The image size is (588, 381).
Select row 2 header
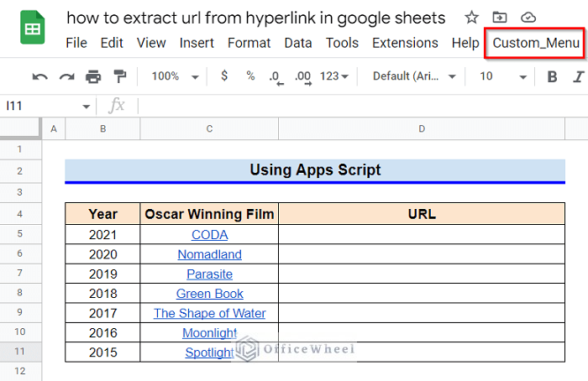click(x=20, y=171)
